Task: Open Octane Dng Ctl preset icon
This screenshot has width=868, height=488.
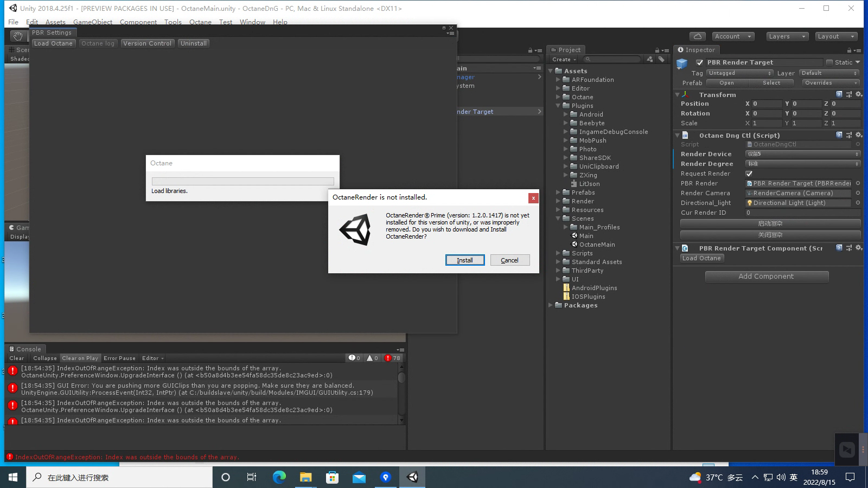Action: coord(849,135)
